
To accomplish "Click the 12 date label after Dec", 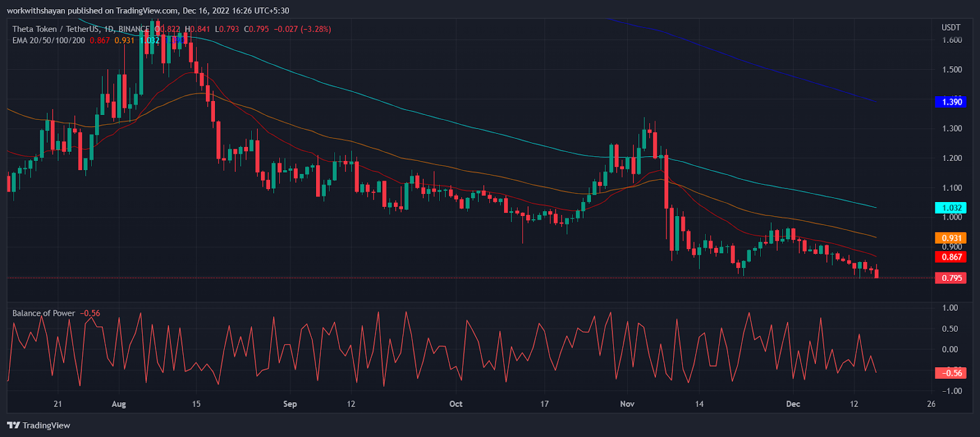I will coord(854,404).
